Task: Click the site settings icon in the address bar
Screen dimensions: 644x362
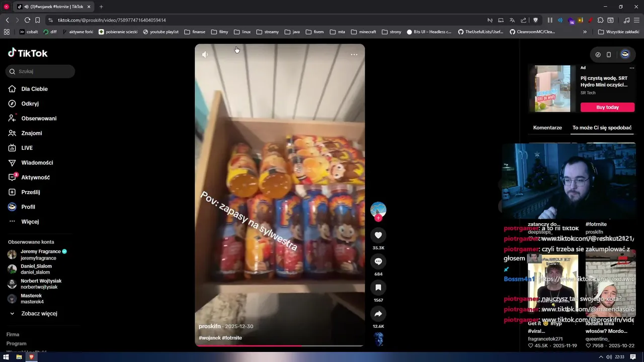Action: point(50,20)
